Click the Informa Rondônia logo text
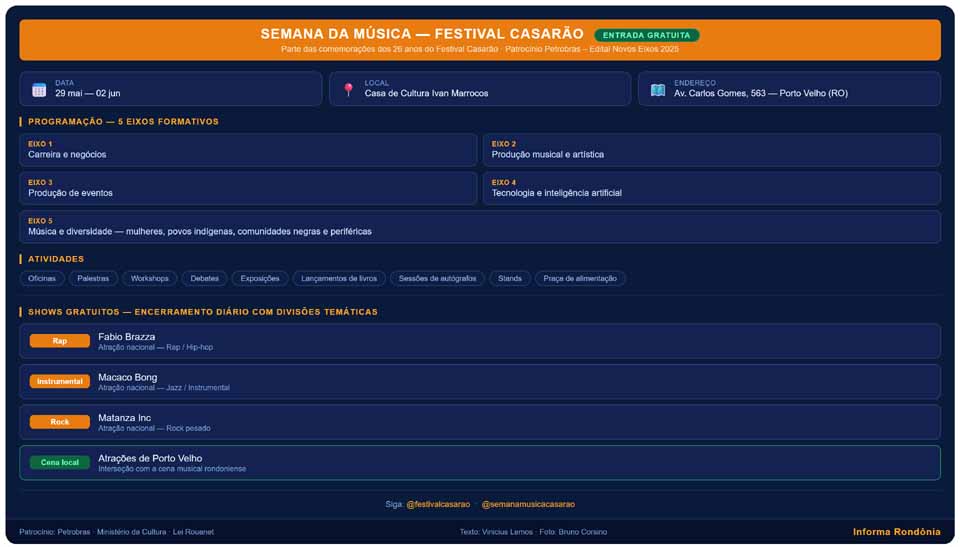 click(896, 532)
